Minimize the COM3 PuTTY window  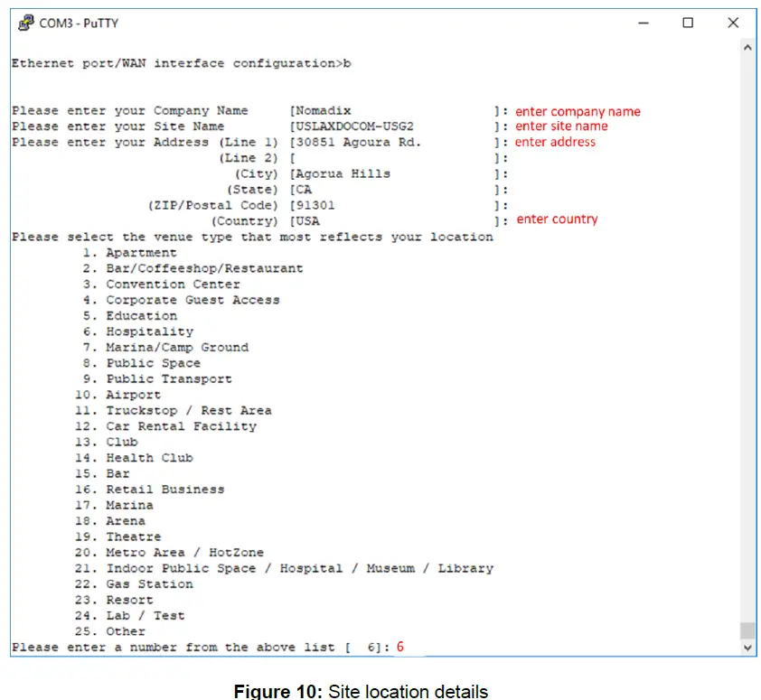click(644, 23)
